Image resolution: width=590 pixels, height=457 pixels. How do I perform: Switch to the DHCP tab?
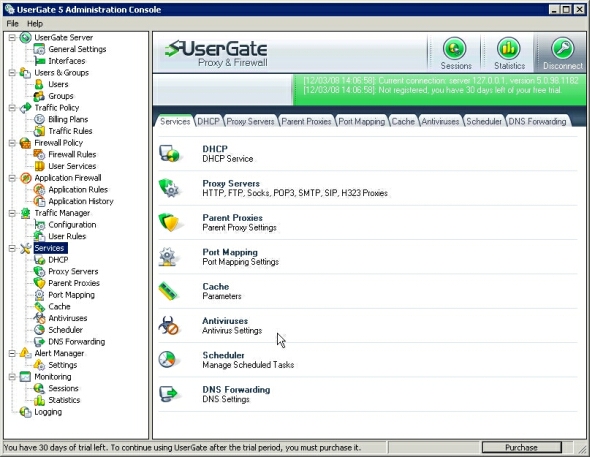click(x=208, y=121)
